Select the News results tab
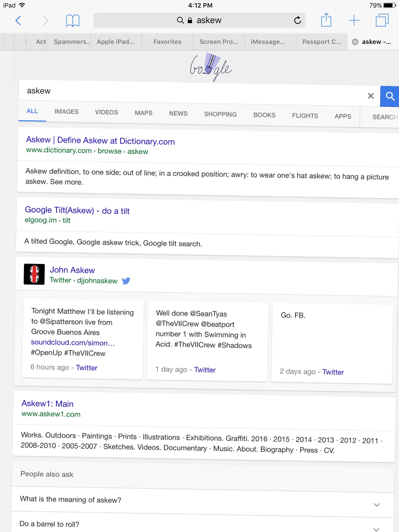399x532 pixels. (x=178, y=114)
